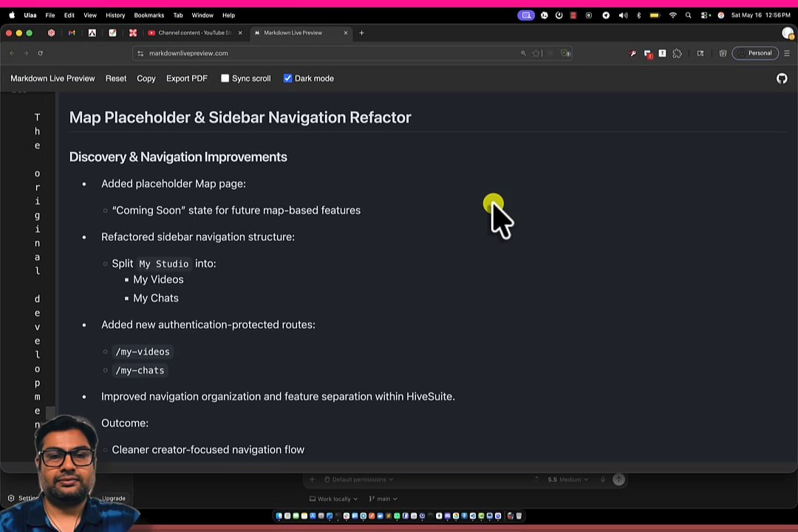Click the tab search toolbar icon
The image size is (798, 532).
click(700, 53)
